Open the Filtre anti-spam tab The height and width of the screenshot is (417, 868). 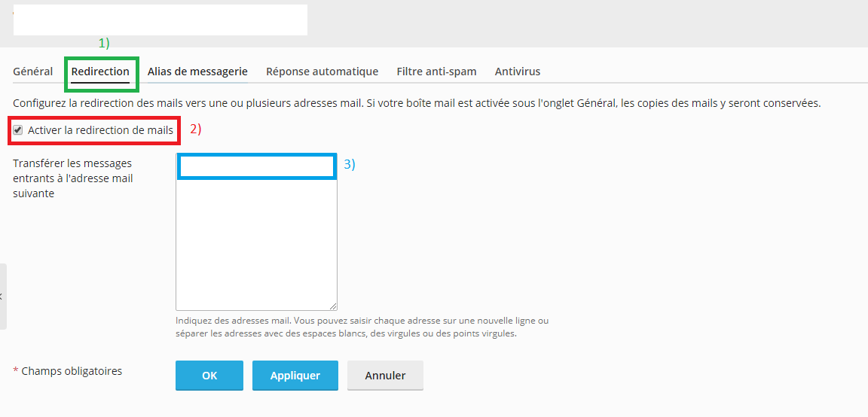(x=436, y=72)
